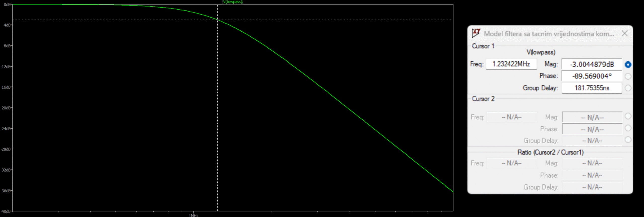Click the 0dB vertical axis label
The width and height of the screenshot is (644, 217).
(x=7, y=5)
